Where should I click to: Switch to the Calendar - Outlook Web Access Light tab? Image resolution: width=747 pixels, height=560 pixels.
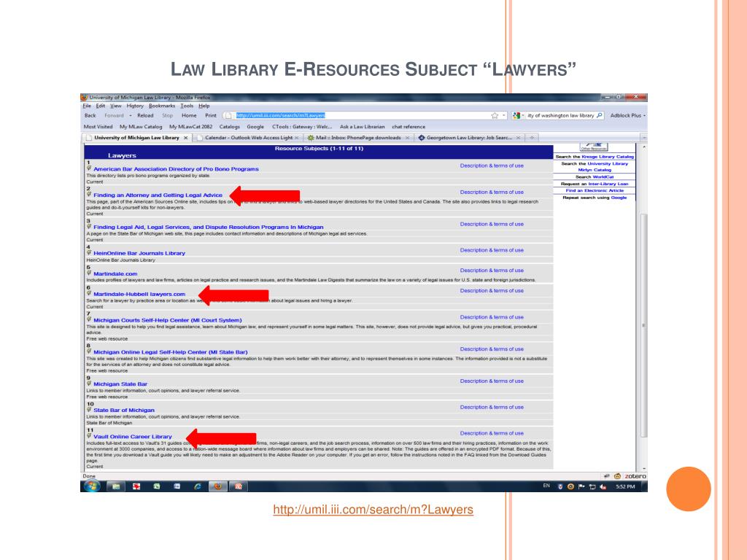[248, 138]
